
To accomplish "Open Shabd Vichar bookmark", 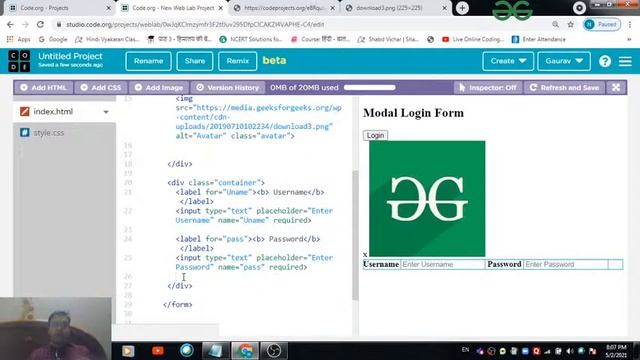I will coord(388,39).
